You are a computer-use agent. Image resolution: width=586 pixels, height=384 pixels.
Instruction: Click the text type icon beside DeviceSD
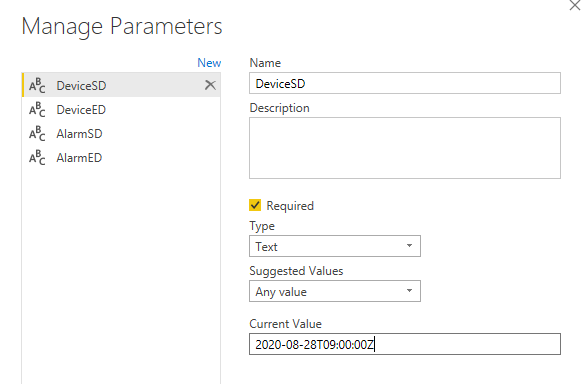(x=37, y=86)
